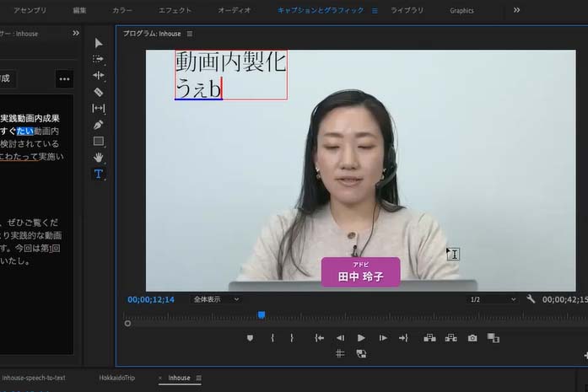Open inhouse-speech-to-text timeline tab
This screenshot has width=588, height=392.
(34, 378)
